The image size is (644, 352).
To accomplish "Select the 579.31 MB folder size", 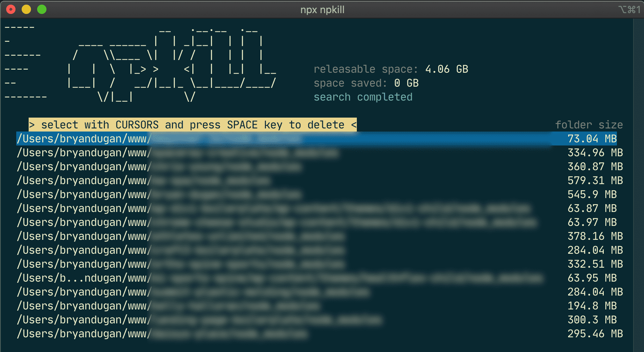I will tap(595, 181).
